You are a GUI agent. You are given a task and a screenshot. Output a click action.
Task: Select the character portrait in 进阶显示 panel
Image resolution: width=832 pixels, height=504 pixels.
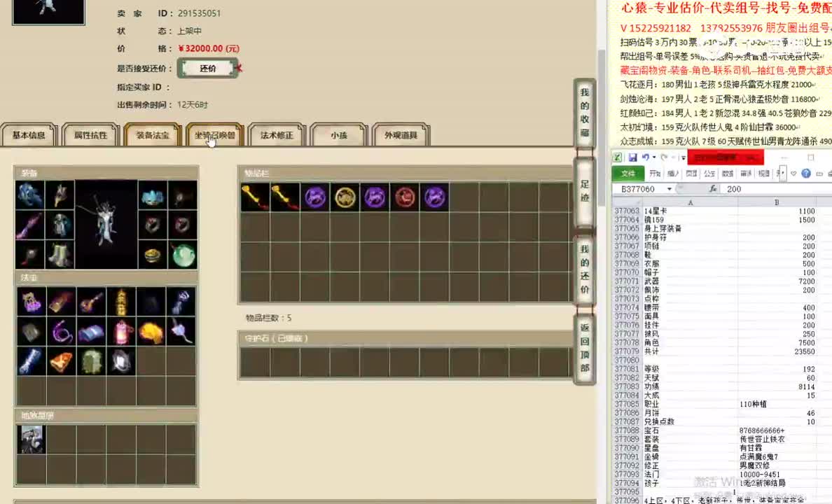tap(31, 440)
